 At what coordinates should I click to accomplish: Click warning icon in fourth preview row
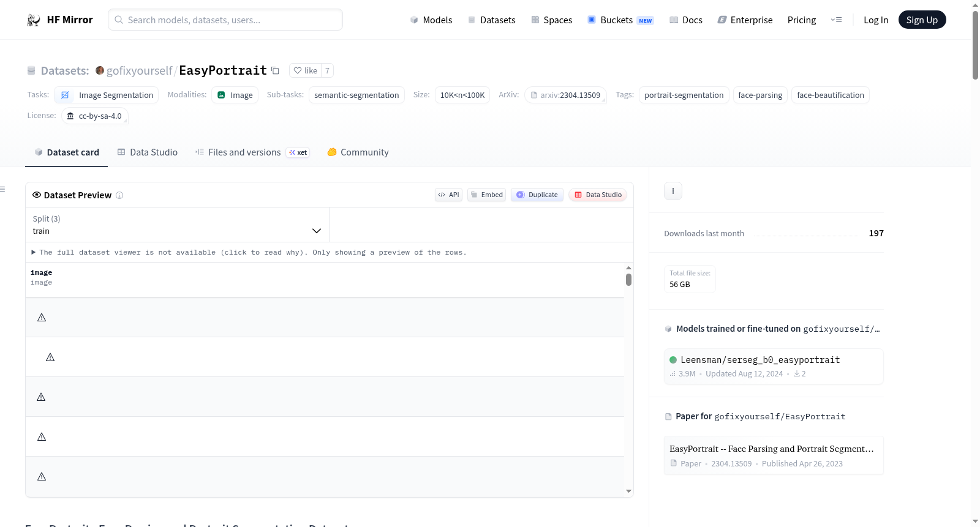tap(42, 437)
